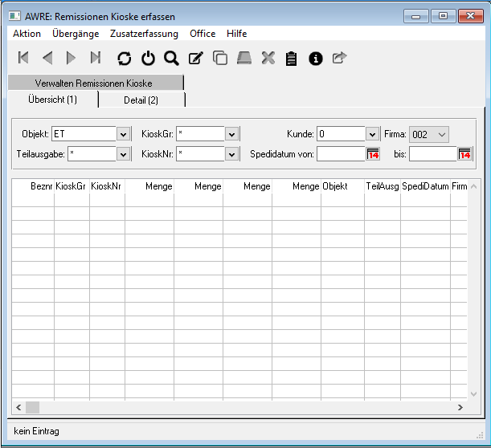The width and height of the screenshot is (491, 448).
Task: Click the clipboard icon in toolbar
Action: 292,58
